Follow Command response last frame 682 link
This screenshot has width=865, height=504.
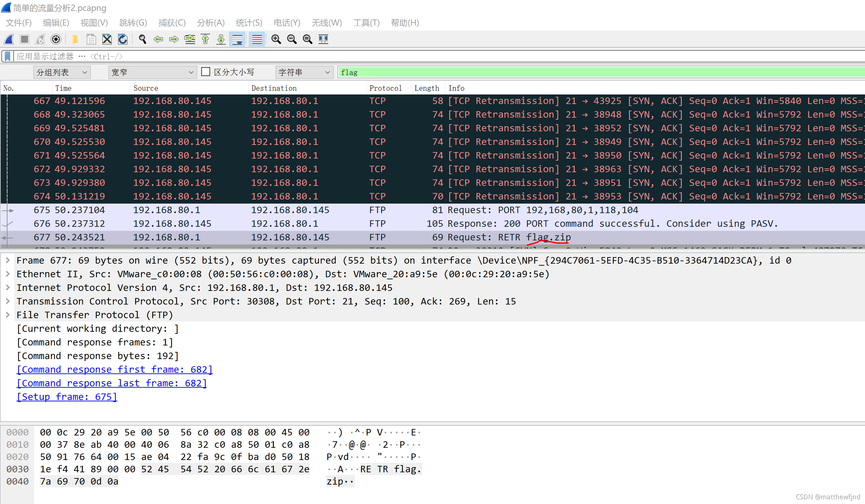(112, 383)
